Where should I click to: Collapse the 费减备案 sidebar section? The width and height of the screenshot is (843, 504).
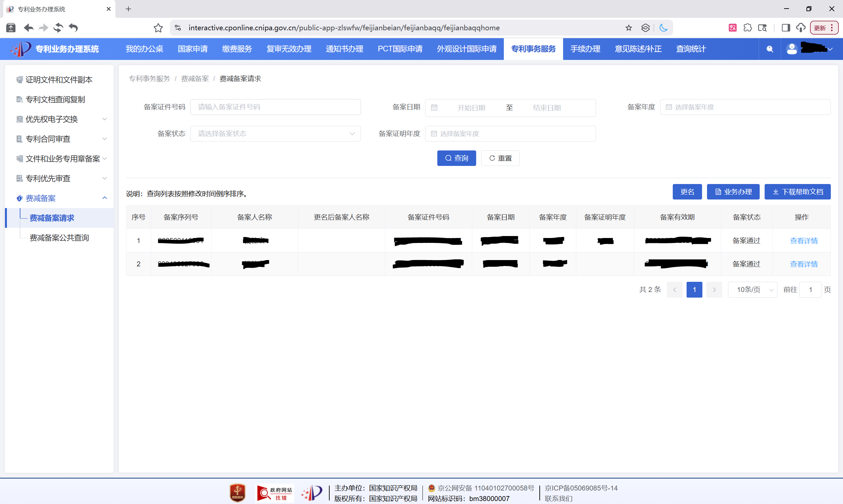104,198
